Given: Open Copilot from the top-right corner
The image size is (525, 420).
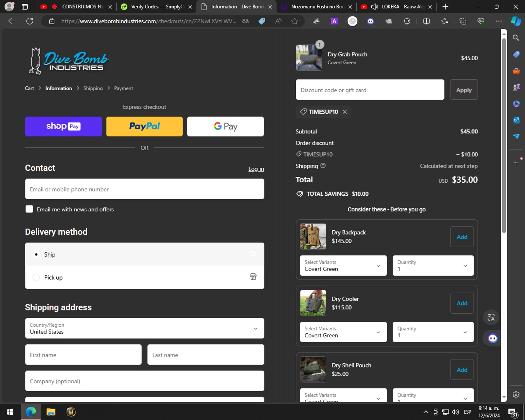Looking at the screenshot, I should point(516,21).
